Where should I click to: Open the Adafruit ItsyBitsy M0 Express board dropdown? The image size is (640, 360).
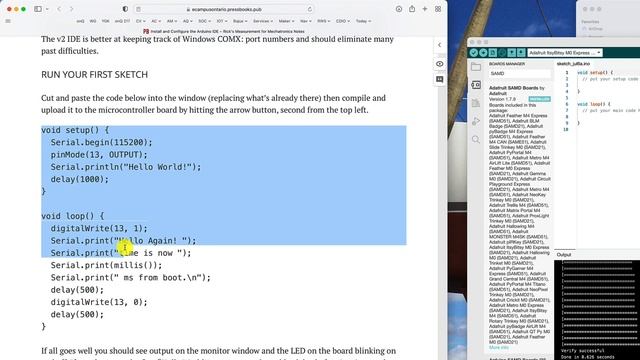coord(565,53)
